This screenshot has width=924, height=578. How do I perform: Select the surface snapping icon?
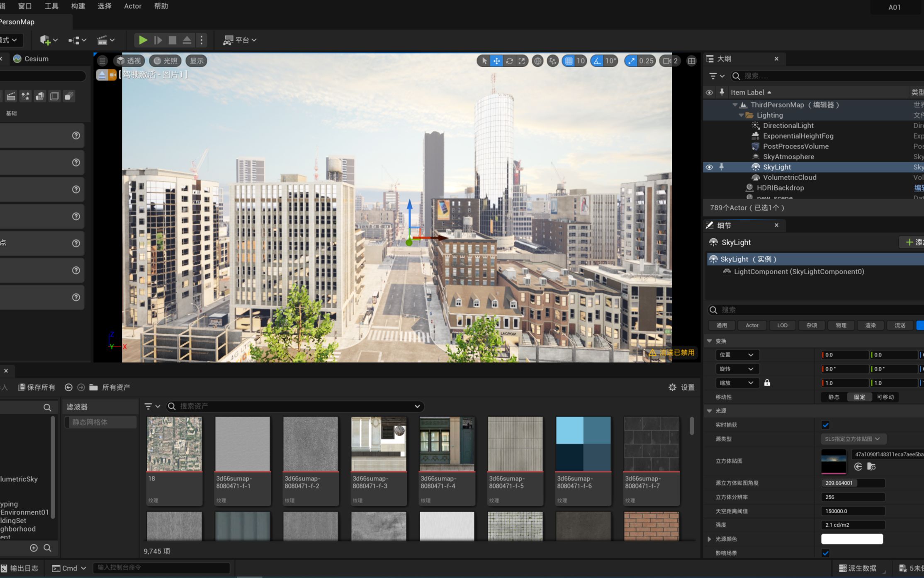(552, 61)
